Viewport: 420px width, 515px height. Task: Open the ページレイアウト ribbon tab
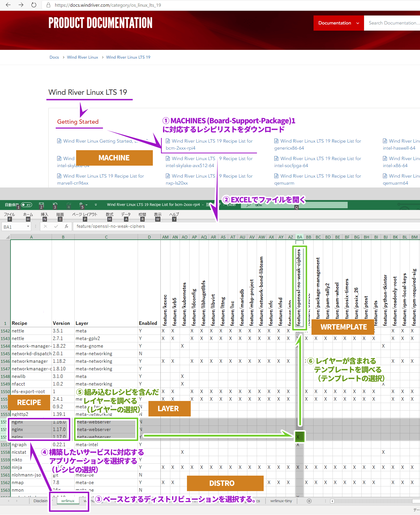click(85, 214)
